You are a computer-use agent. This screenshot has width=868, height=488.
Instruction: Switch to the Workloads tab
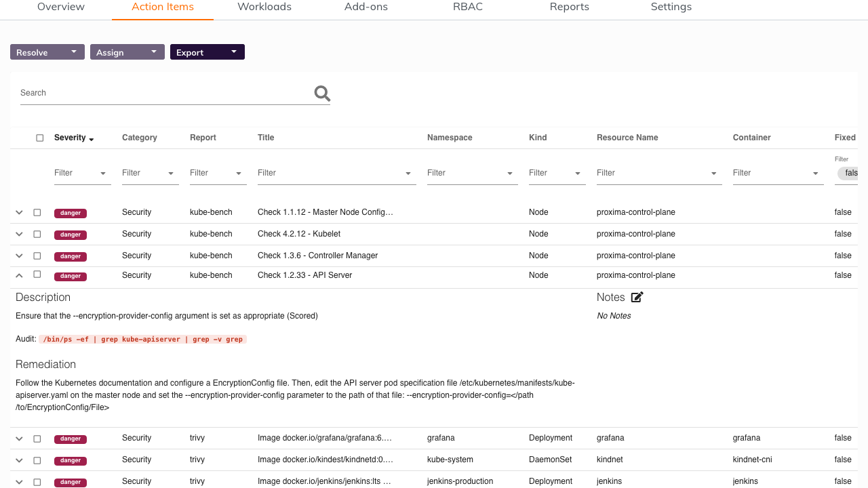pos(264,7)
